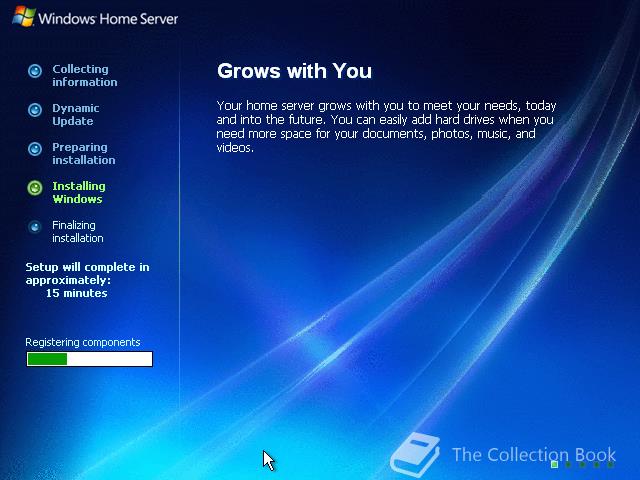This screenshot has height=480, width=640.
Task: Click the Dynamic Update step bullet
Action: click(35, 110)
